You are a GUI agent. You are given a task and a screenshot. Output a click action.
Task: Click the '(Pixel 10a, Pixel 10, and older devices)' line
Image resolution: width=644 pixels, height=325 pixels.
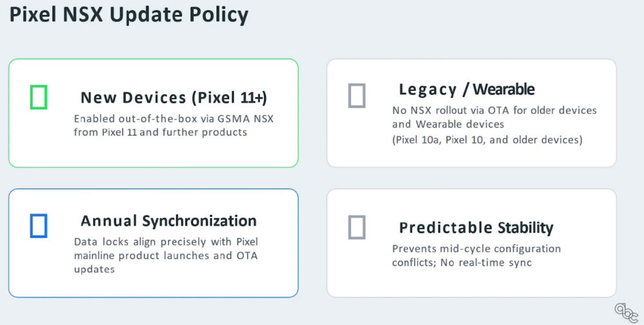click(488, 140)
